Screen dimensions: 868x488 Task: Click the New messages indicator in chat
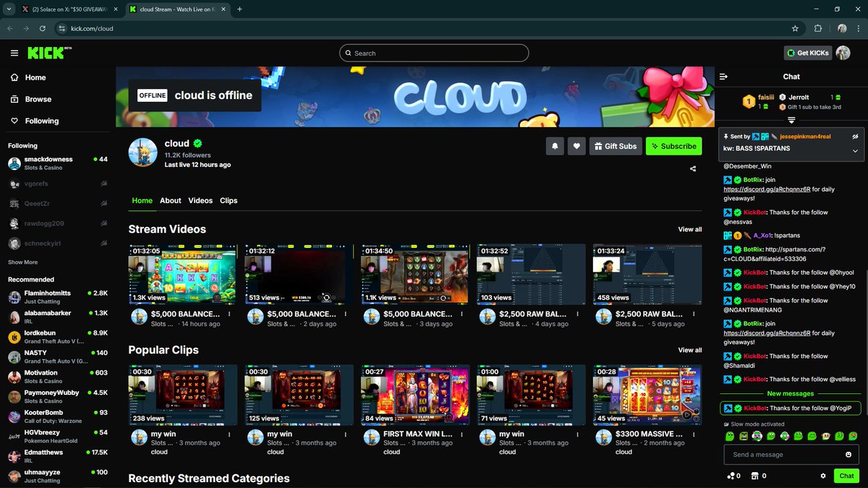pos(791,393)
